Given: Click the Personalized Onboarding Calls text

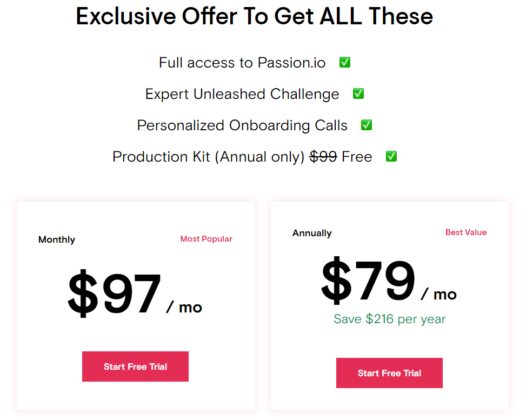Looking at the screenshot, I should [242, 126].
